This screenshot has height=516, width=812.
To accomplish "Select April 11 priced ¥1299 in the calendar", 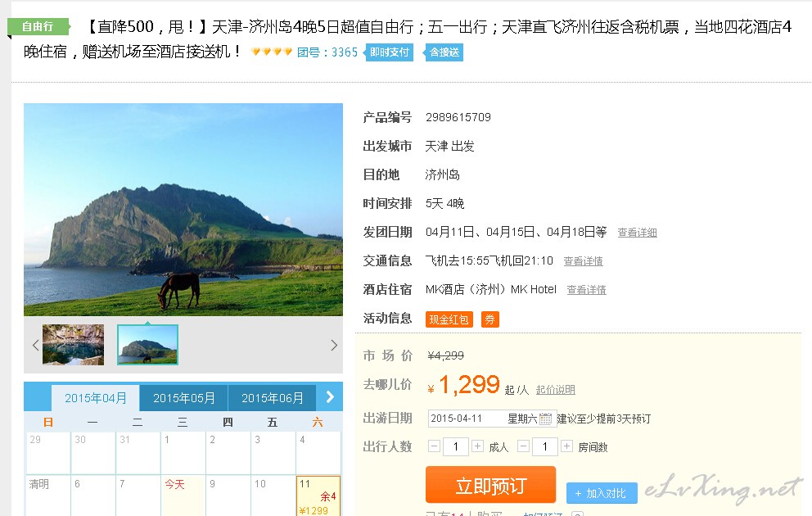I will (318, 496).
